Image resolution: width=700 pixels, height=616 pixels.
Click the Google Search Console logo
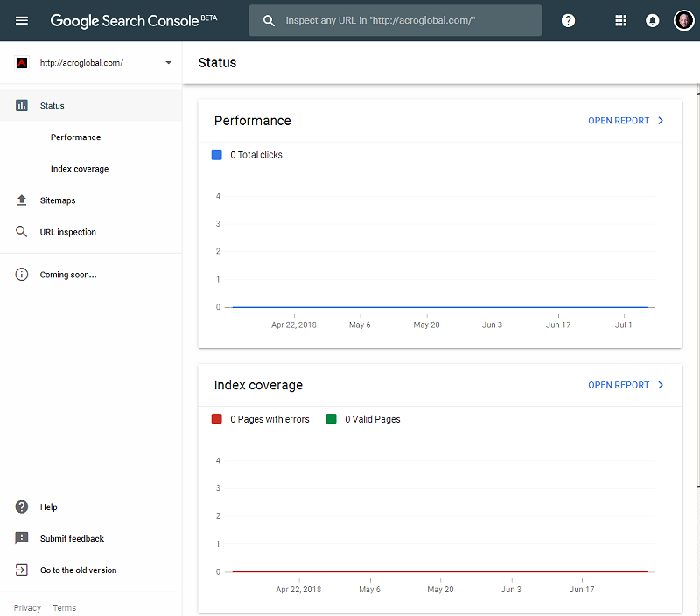pyautogui.click(x=134, y=20)
